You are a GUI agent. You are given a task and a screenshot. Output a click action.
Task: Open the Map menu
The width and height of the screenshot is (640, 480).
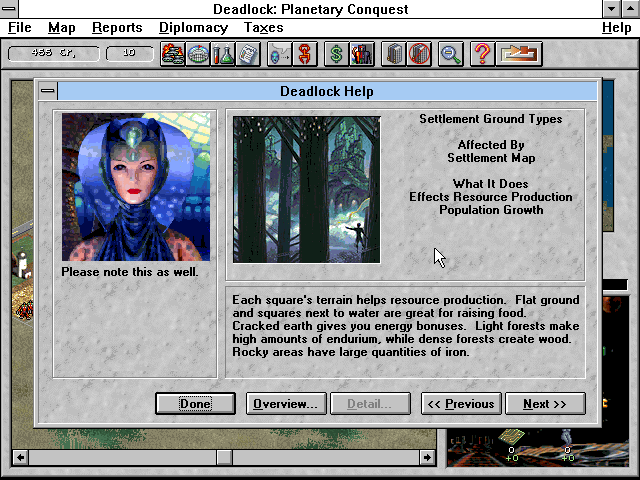62,27
